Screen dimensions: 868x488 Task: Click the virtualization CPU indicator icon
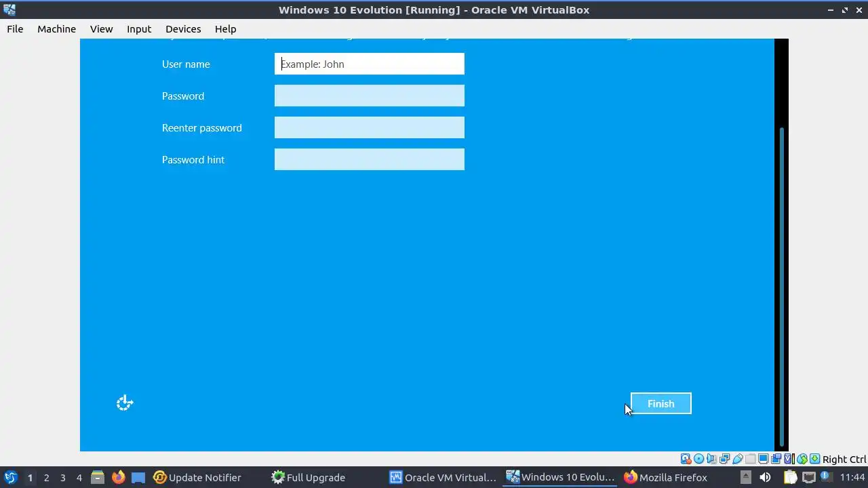point(789,459)
